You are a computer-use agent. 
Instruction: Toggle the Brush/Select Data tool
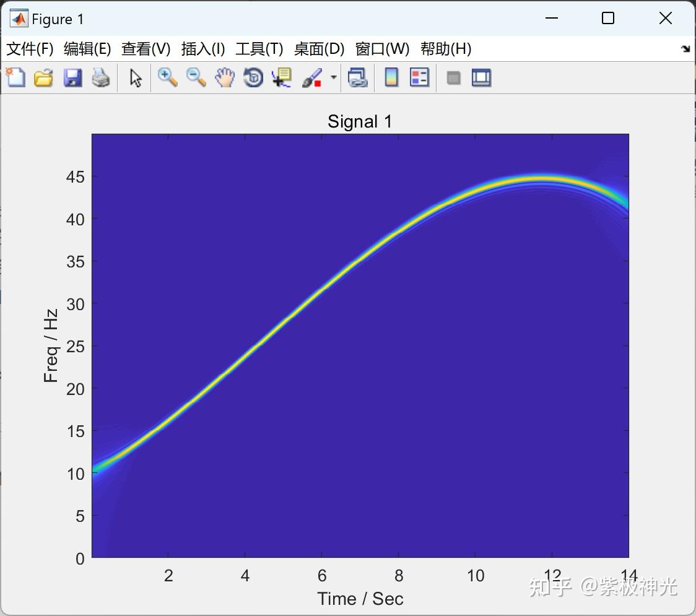[313, 77]
